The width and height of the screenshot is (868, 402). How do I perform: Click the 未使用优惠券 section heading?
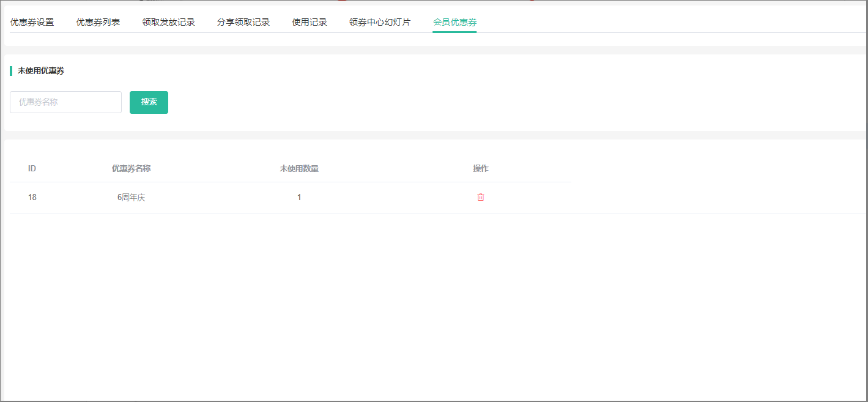click(41, 71)
